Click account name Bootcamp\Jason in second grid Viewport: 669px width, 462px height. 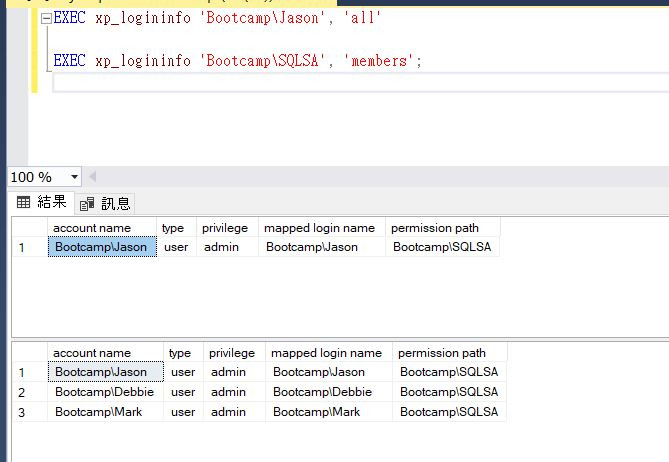coord(105,372)
